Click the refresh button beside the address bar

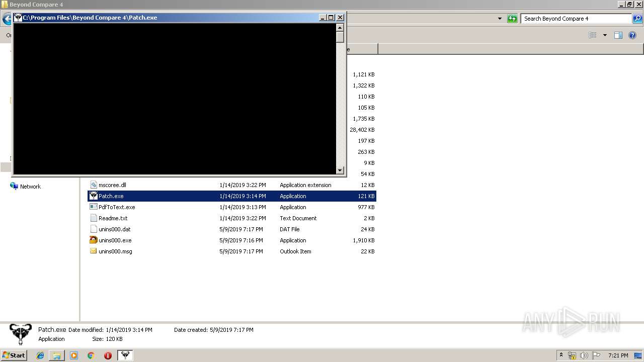coord(512,19)
